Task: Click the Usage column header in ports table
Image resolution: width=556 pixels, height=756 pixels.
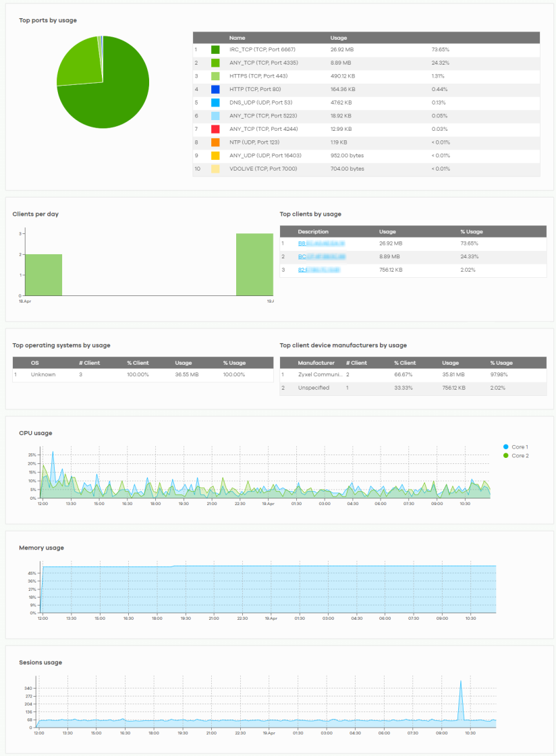Action: click(x=339, y=38)
